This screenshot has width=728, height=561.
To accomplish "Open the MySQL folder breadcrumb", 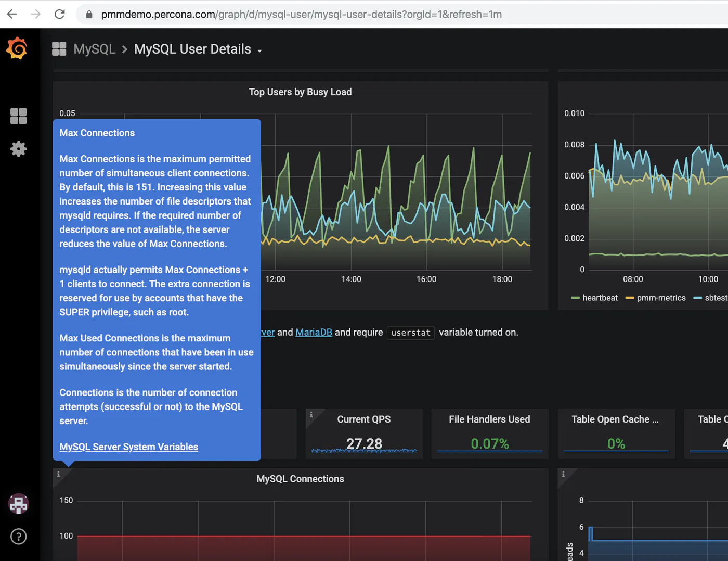I will click(95, 49).
